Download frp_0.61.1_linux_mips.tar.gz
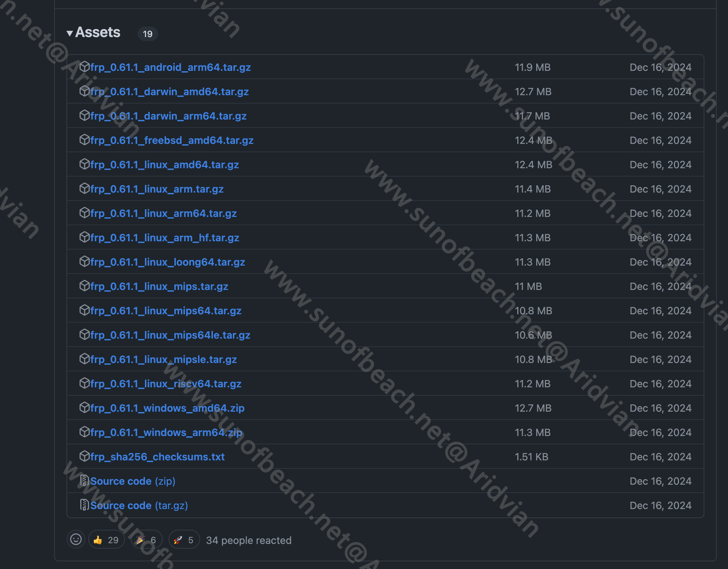The image size is (728, 569). tap(159, 286)
